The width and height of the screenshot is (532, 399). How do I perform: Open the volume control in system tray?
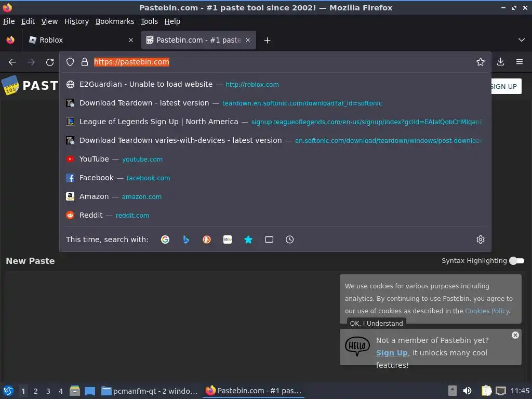pos(468,391)
